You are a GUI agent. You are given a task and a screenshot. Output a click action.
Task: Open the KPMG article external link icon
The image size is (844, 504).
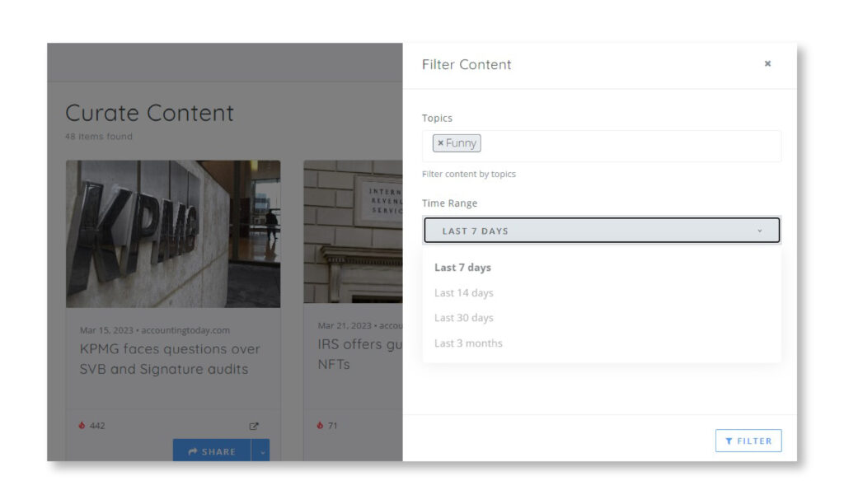pyautogui.click(x=254, y=426)
